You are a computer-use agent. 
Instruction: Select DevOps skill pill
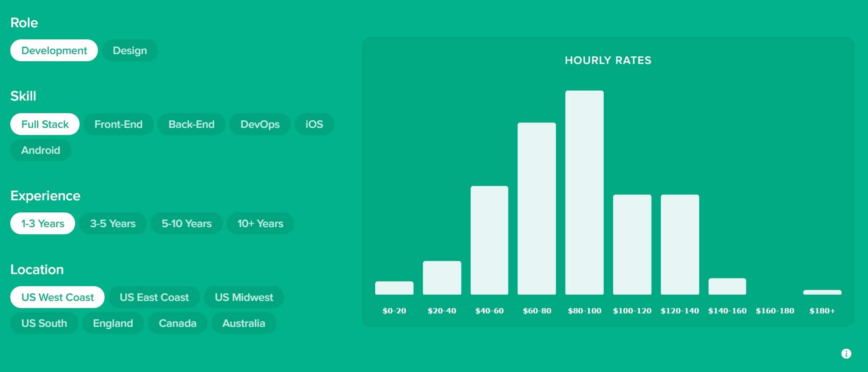[260, 124]
